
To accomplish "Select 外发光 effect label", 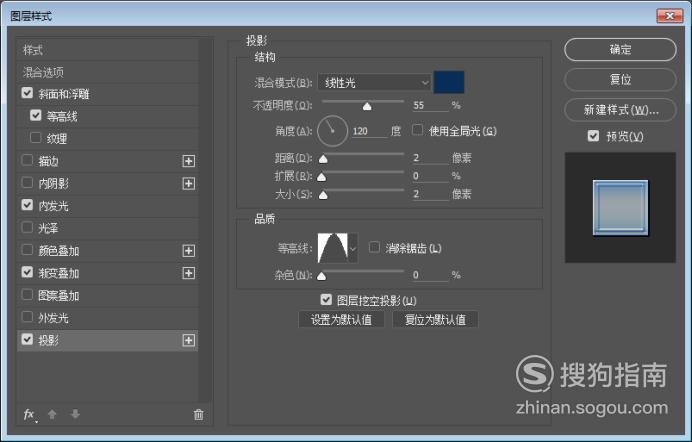I will coord(53,318).
